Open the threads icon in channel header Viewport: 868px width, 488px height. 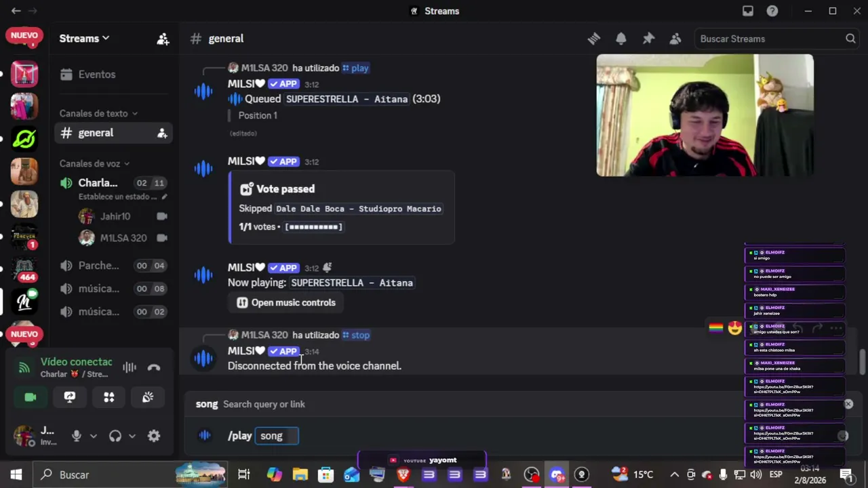tap(594, 39)
